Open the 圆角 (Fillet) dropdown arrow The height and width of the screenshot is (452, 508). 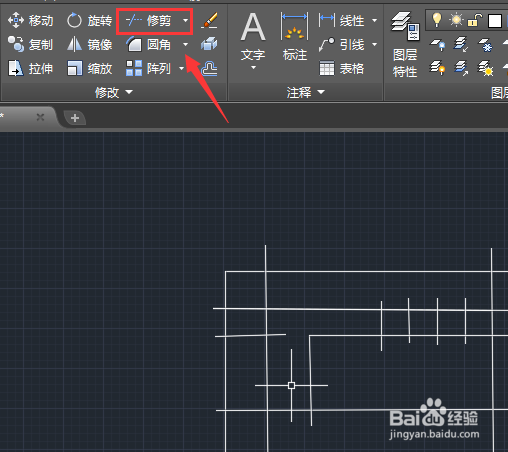pyautogui.click(x=185, y=44)
